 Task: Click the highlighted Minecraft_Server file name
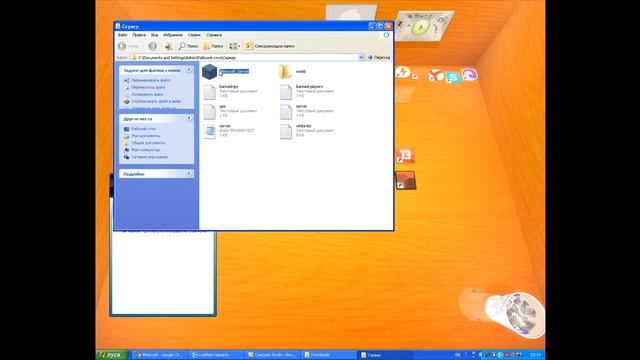[x=234, y=71]
